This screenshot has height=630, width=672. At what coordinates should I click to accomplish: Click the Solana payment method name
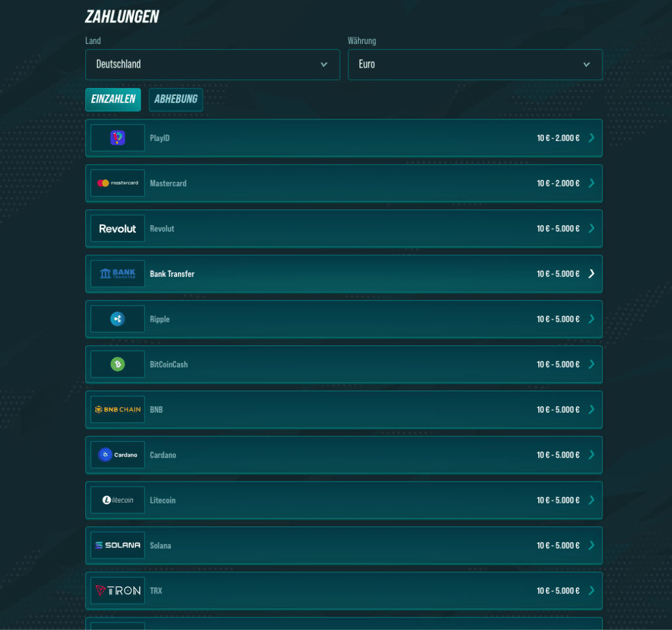pos(160,545)
